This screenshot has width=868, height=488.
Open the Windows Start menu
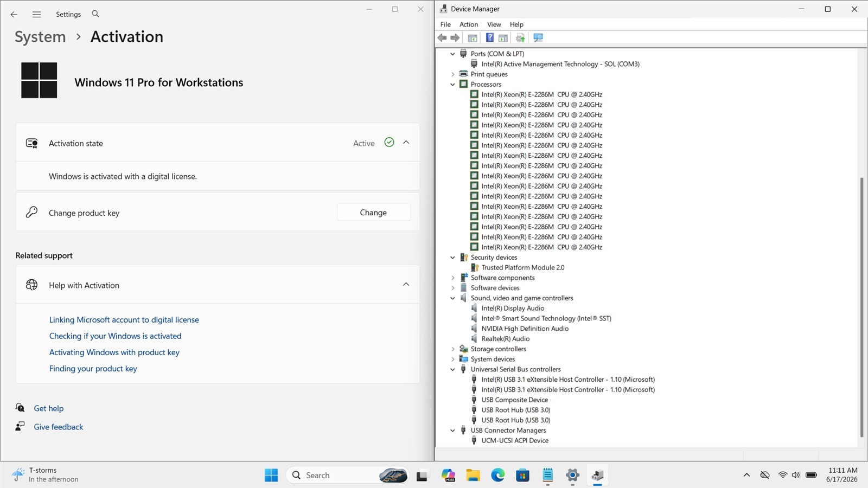(x=271, y=476)
